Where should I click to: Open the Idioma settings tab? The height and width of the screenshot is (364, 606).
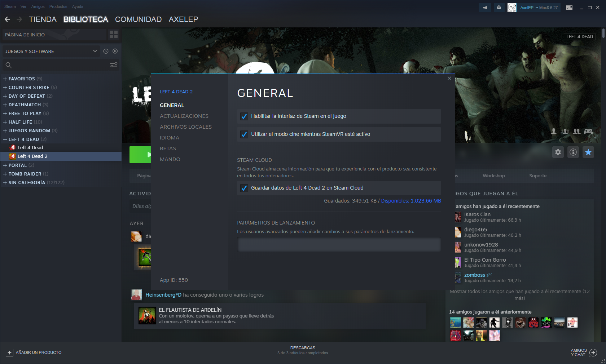(x=170, y=138)
